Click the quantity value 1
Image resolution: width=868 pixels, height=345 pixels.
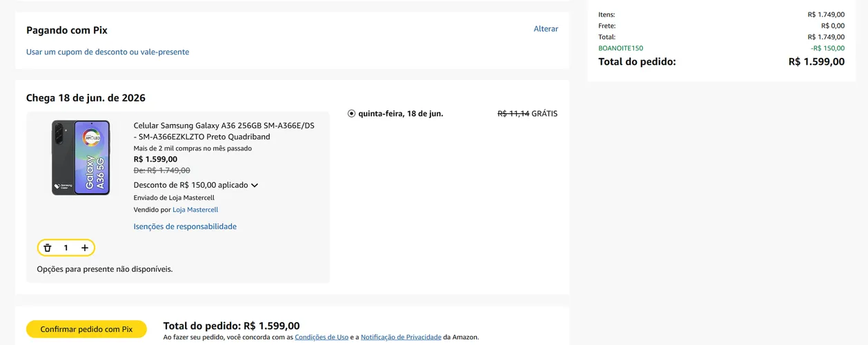[66, 248]
